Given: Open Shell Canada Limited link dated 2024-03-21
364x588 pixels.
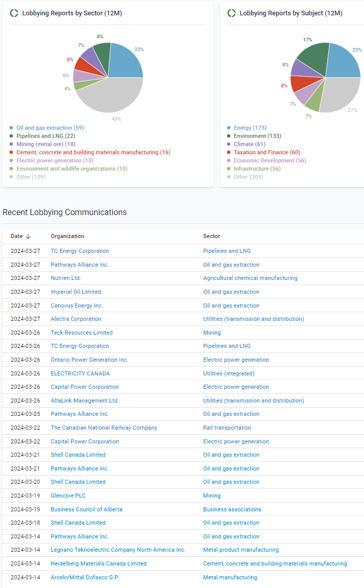Looking at the screenshot, I should [78, 455].
